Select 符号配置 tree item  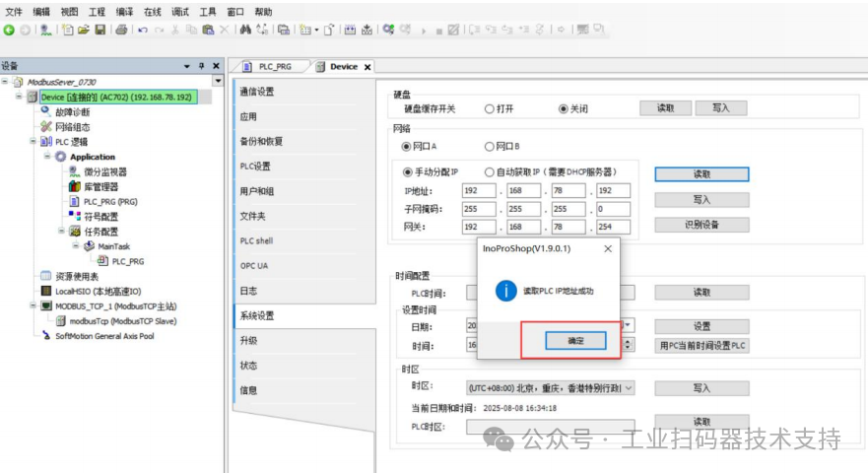[x=100, y=217]
